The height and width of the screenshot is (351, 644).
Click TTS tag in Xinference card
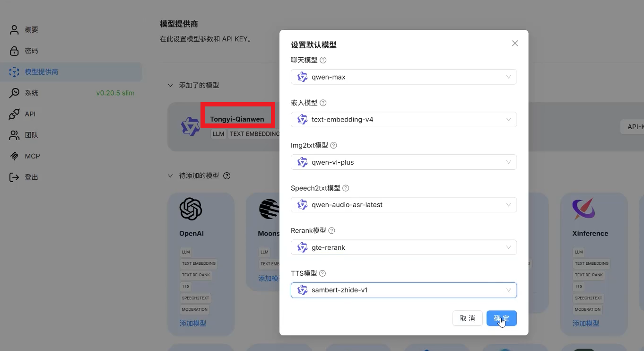pos(578,286)
